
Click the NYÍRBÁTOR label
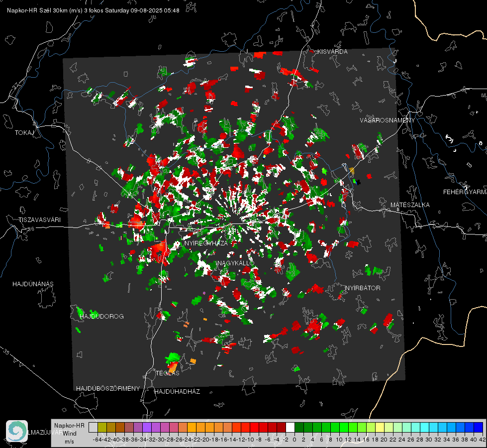click(x=363, y=288)
